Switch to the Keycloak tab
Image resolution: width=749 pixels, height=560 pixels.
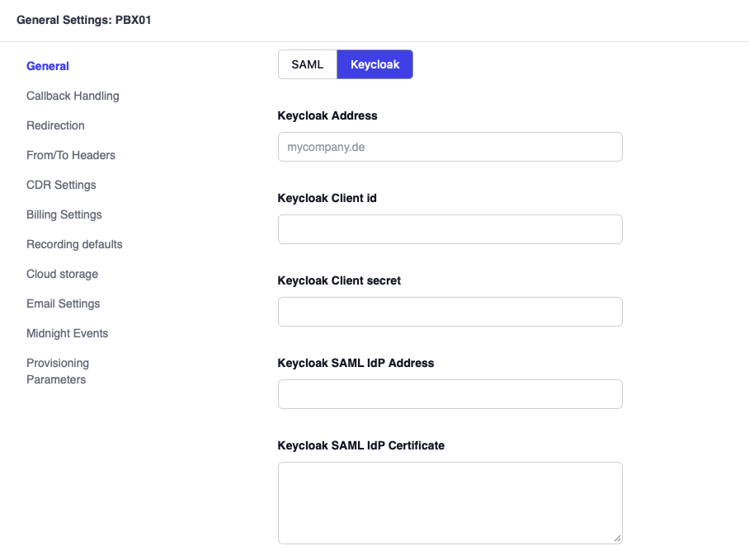click(x=374, y=64)
